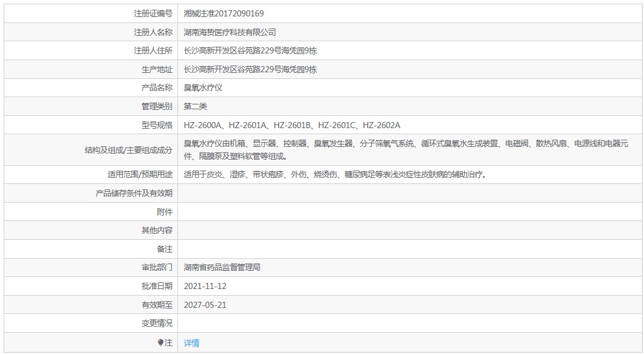This screenshot has height=354, width=644.
Task: Open the 详情 details link
Action: (191, 343)
